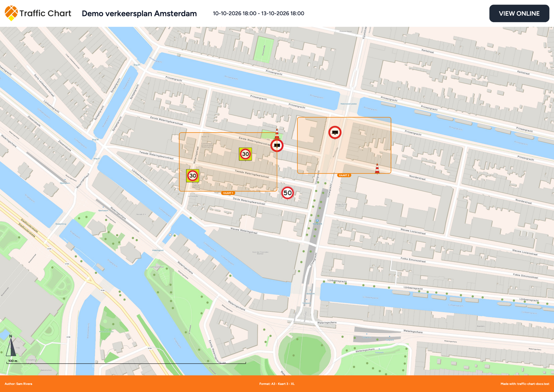Select the traffic cone near Noorderstraat
This screenshot has height=392, width=554.
[x=377, y=169]
